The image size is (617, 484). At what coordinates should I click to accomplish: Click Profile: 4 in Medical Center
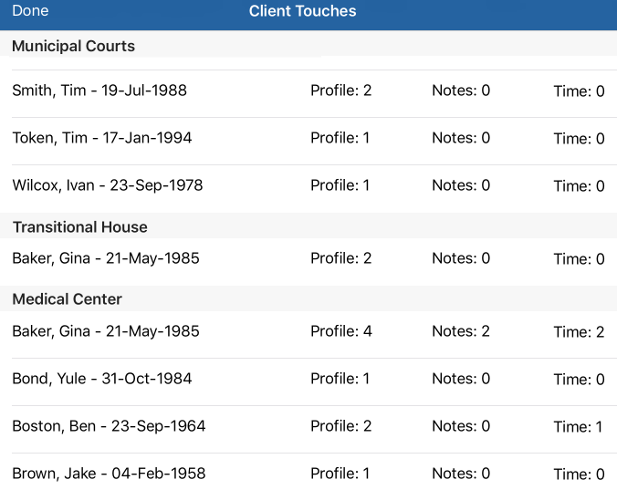click(341, 331)
